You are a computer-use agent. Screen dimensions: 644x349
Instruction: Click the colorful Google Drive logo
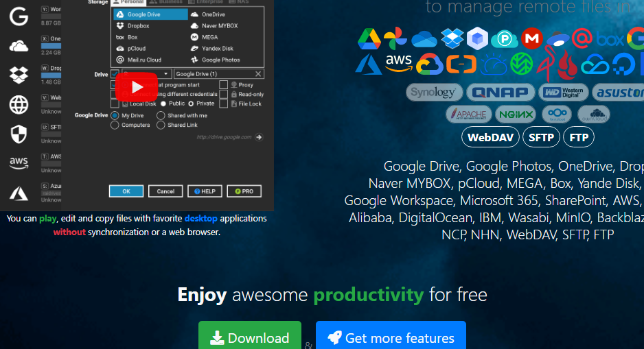pyautogui.click(x=369, y=39)
